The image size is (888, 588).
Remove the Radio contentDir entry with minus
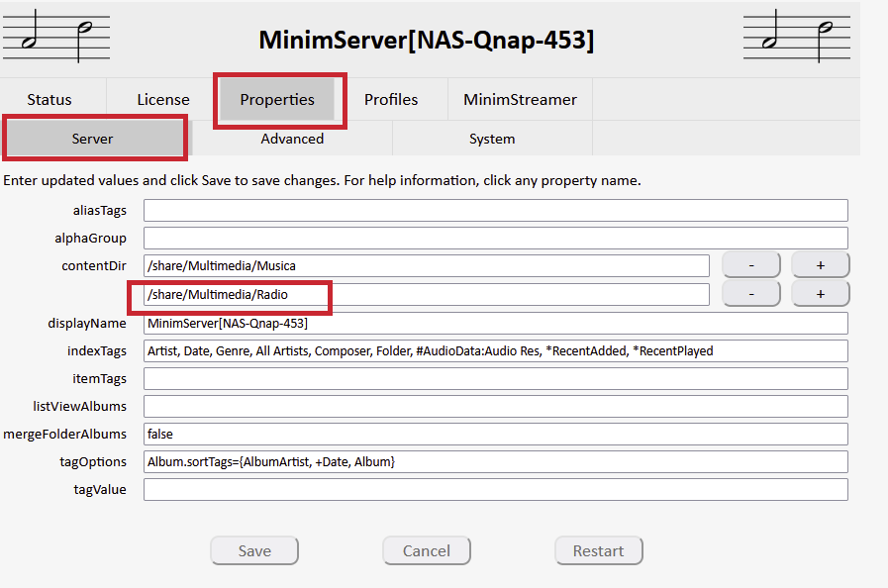tap(751, 294)
